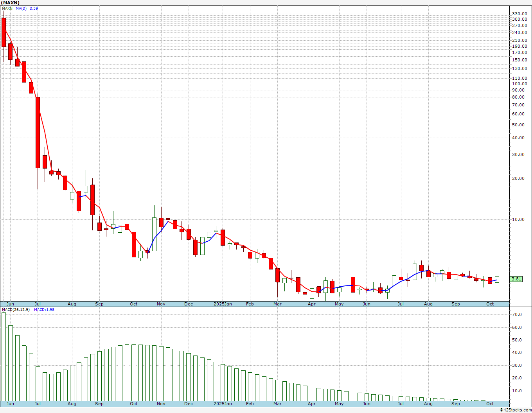
Task: Click the last white candlestick near 3.81
Action: pyautogui.click(x=497, y=279)
